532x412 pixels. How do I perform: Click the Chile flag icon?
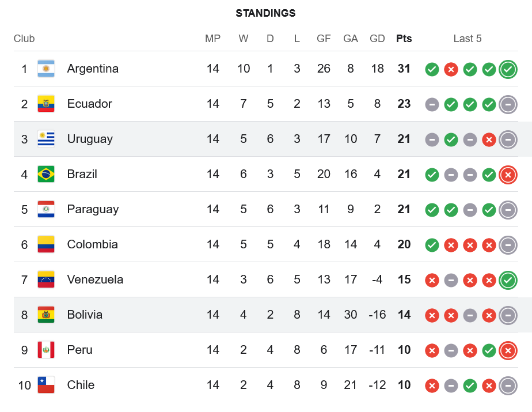[46, 385]
